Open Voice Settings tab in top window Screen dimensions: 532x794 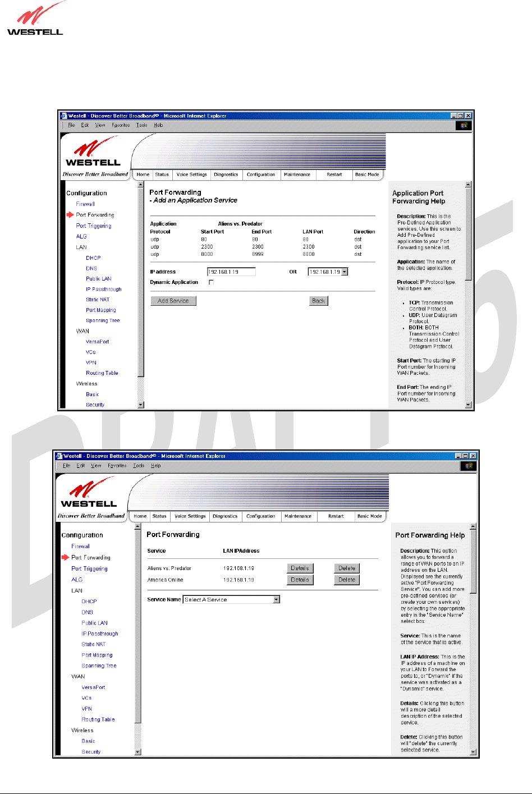pyautogui.click(x=191, y=175)
